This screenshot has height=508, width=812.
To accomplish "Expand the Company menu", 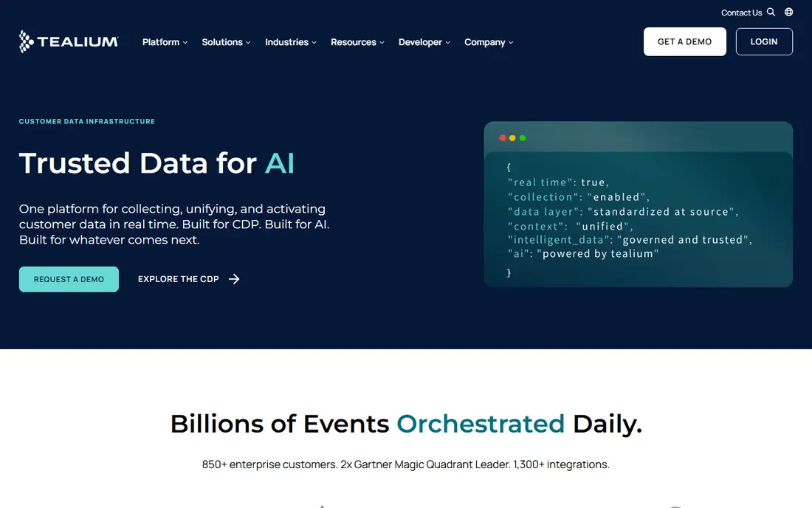I will coord(489,42).
